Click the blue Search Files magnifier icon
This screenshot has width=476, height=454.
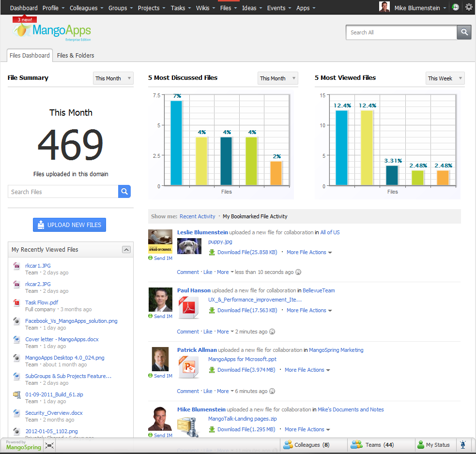coord(124,192)
